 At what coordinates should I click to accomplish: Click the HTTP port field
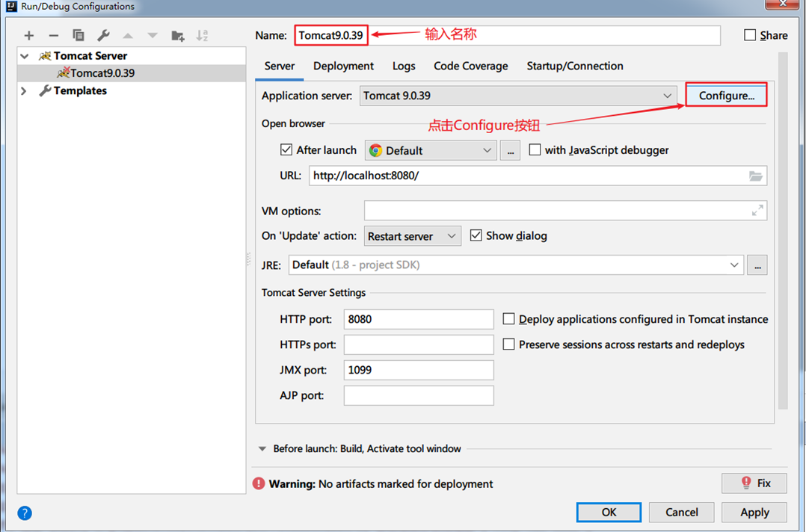click(419, 319)
